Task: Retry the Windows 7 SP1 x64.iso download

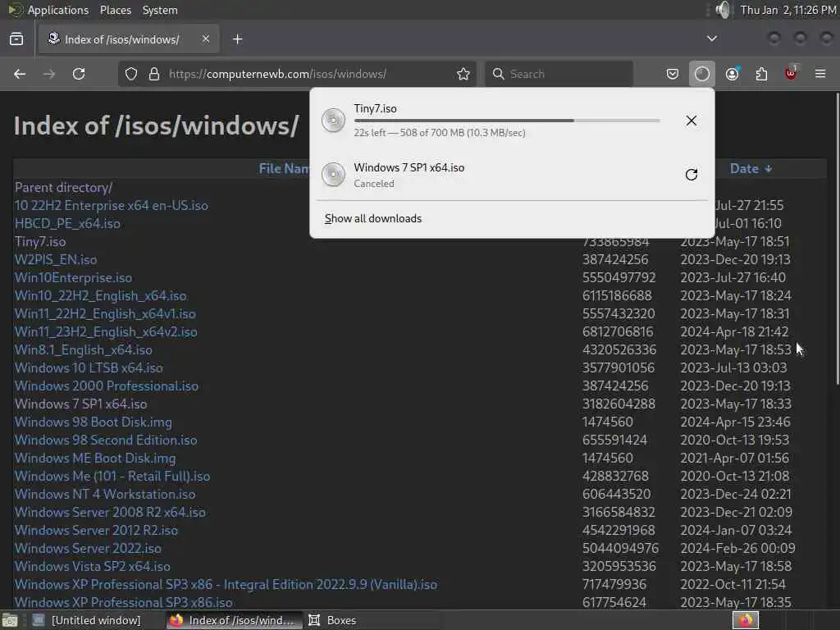Action: click(691, 175)
